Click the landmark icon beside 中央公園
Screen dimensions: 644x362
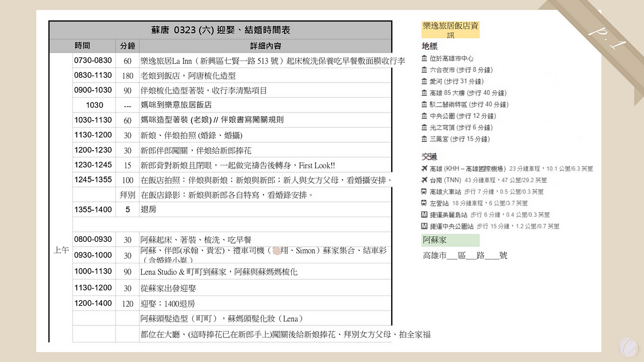pyautogui.click(x=425, y=116)
